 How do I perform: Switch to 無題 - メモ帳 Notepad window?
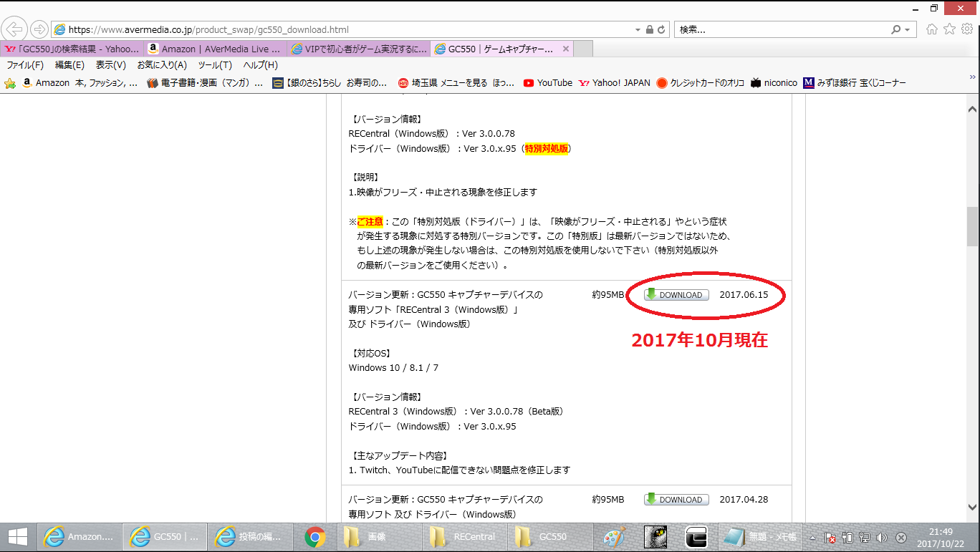[760, 537]
